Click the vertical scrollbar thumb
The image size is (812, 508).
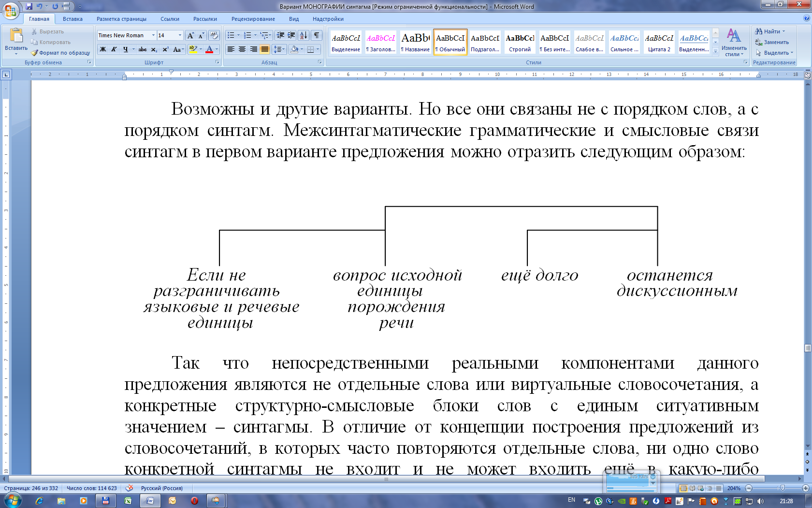click(x=808, y=348)
